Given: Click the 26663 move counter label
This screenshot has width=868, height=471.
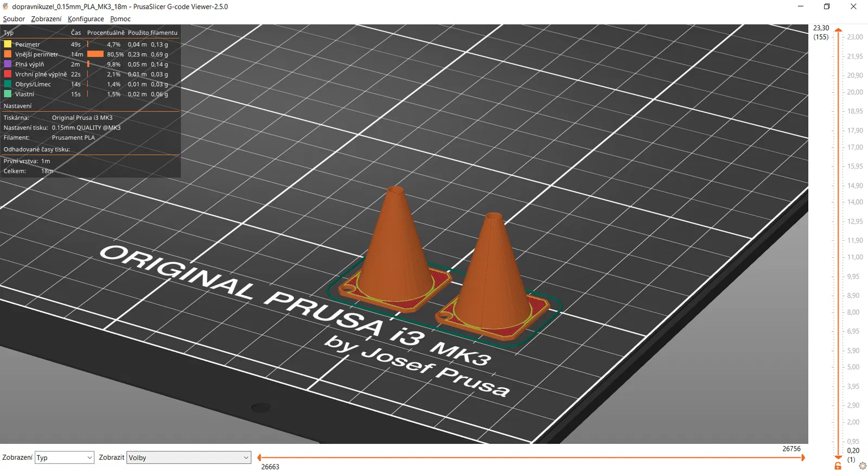Looking at the screenshot, I should click(270, 467).
